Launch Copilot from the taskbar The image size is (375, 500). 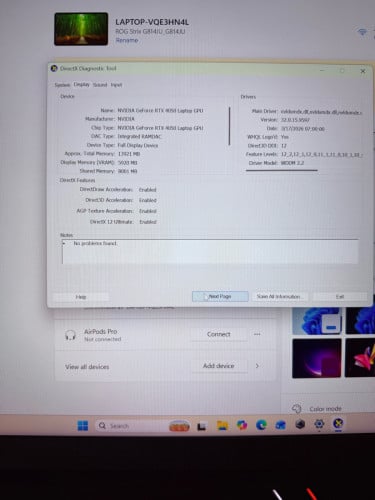tap(242, 425)
